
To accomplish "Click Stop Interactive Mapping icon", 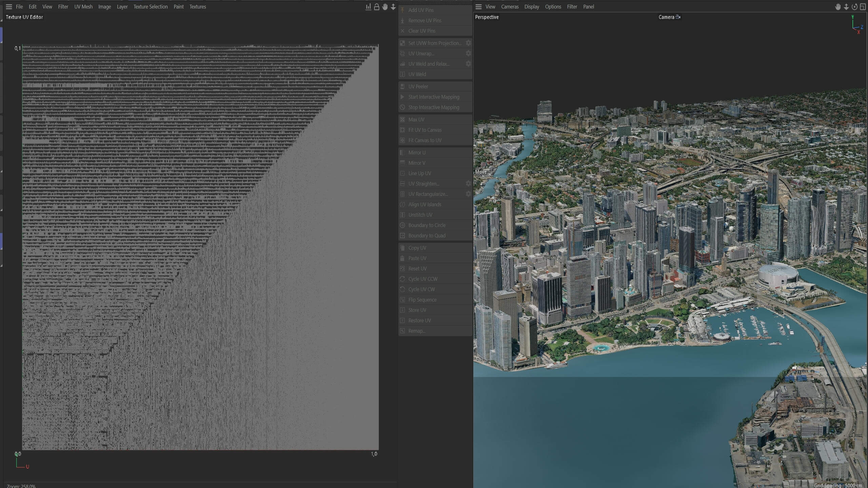I will click(402, 107).
